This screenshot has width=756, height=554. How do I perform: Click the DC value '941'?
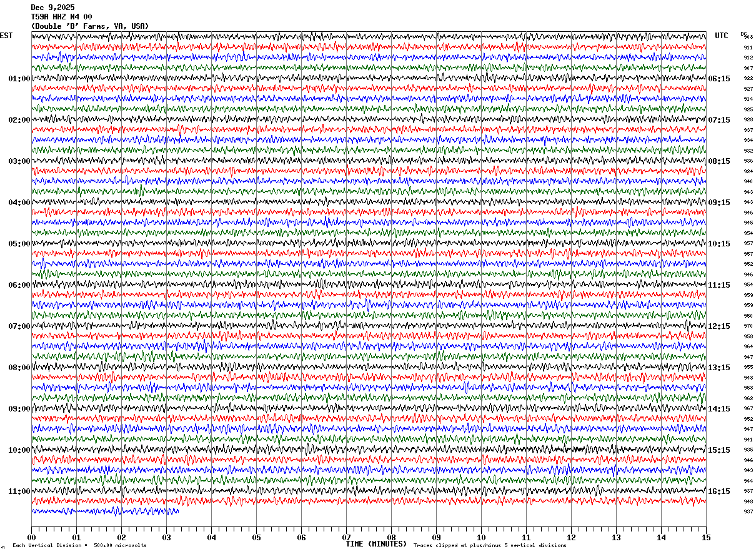coord(748,440)
